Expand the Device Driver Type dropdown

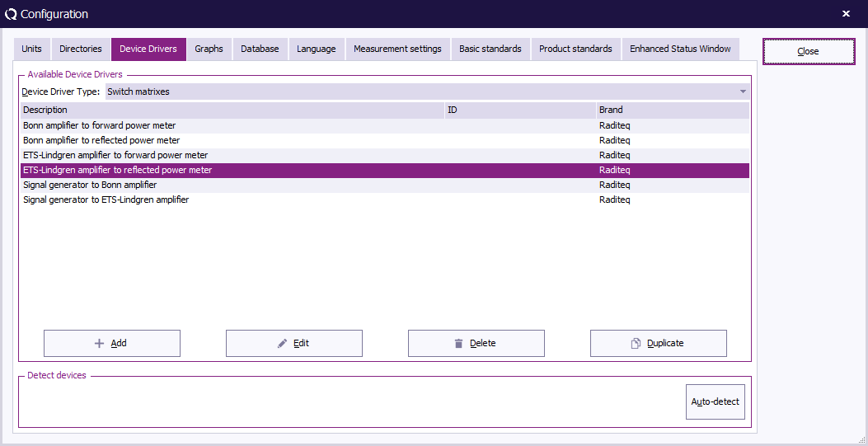pyautogui.click(x=742, y=92)
